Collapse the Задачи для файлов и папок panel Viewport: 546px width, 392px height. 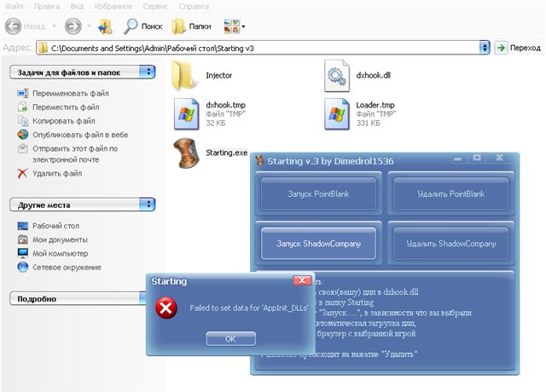[148, 72]
